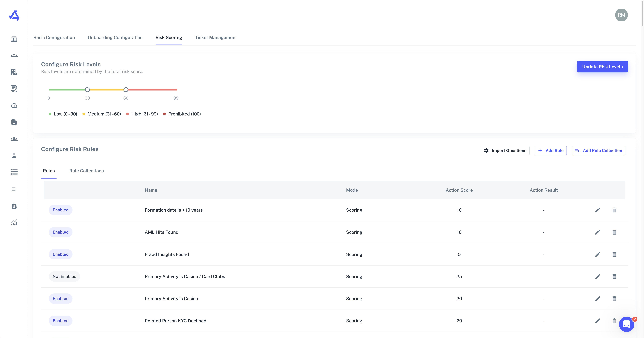Click pencil icon for Primary Activity is Casino row
Viewport: 644px width, 338px height.
(598, 299)
